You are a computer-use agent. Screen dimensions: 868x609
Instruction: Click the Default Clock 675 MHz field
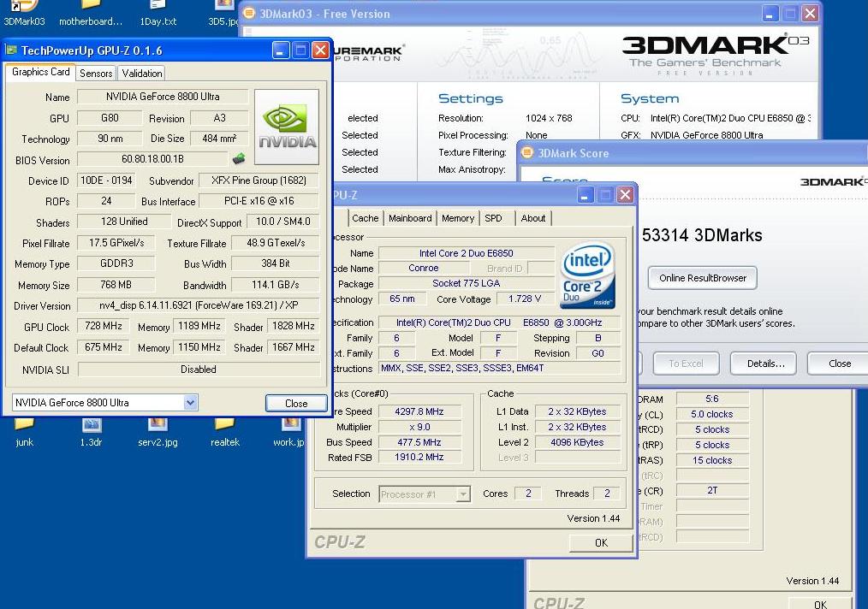(104, 347)
